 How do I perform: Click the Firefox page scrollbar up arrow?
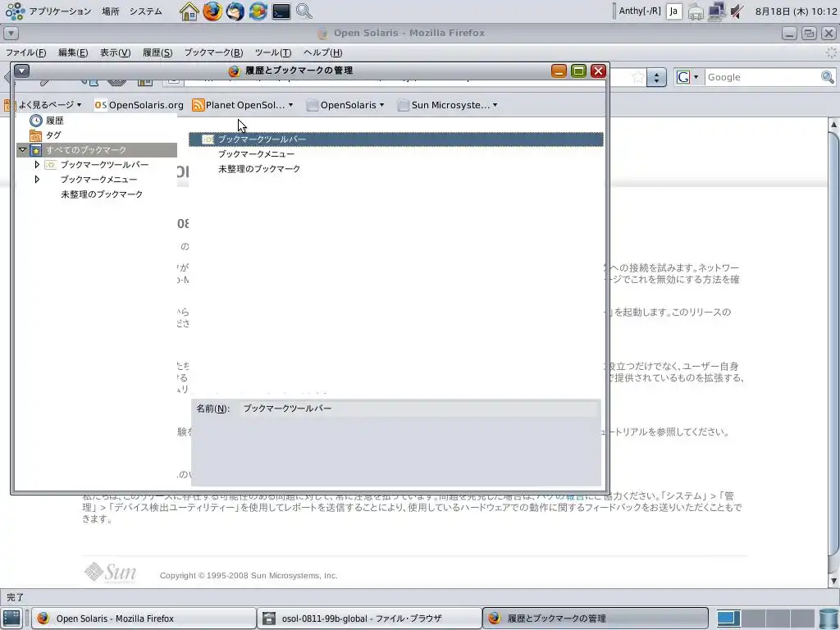(833, 125)
